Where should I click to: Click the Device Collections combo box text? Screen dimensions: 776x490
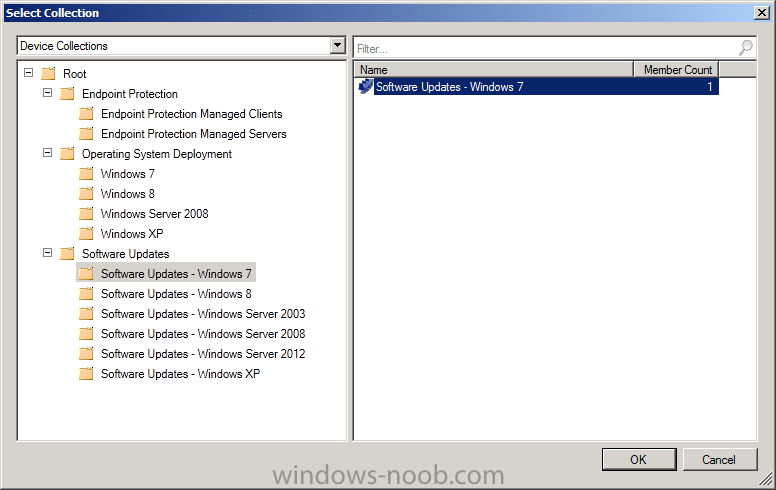[x=64, y=46]
